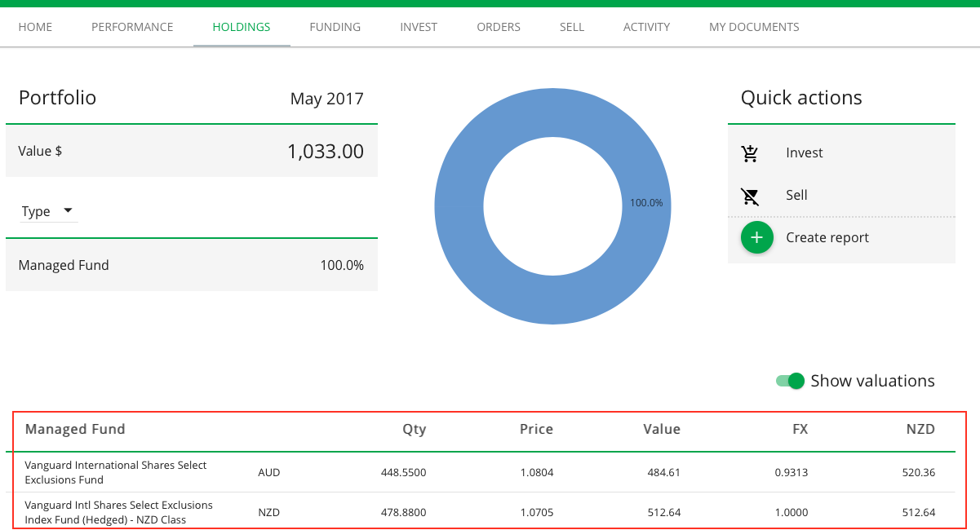
Task: Open the Type dropdown
Action: tap(48, 211)
